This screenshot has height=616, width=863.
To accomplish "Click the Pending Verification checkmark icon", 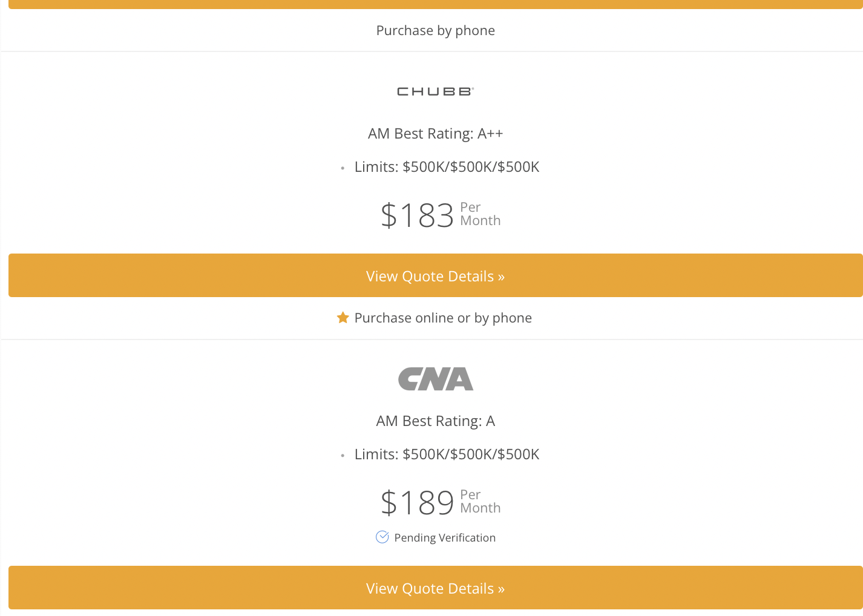I will tap(382, 537).
